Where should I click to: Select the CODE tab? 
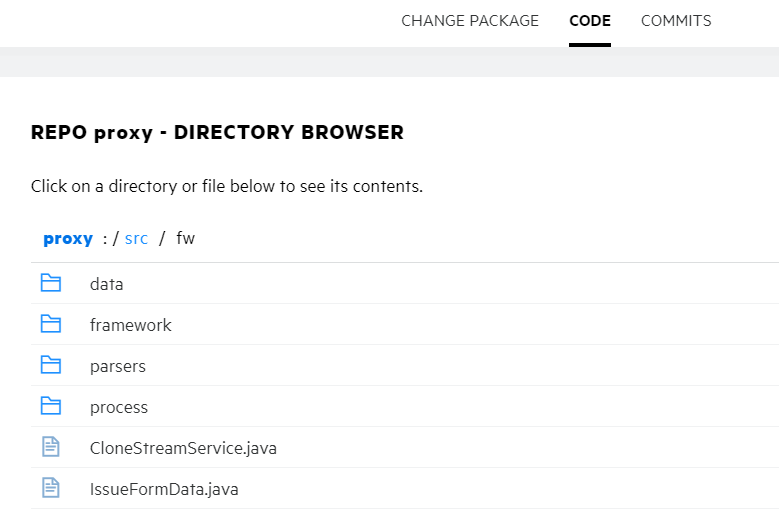[x=589, y=21]
